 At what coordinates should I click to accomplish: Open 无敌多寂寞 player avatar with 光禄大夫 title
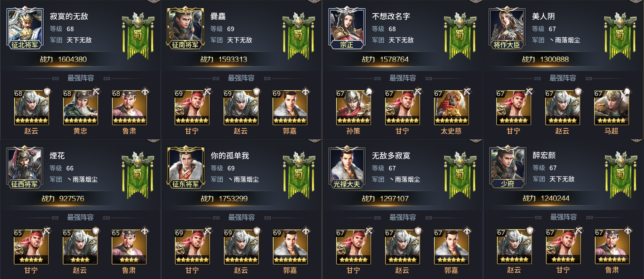click(347, 167)
